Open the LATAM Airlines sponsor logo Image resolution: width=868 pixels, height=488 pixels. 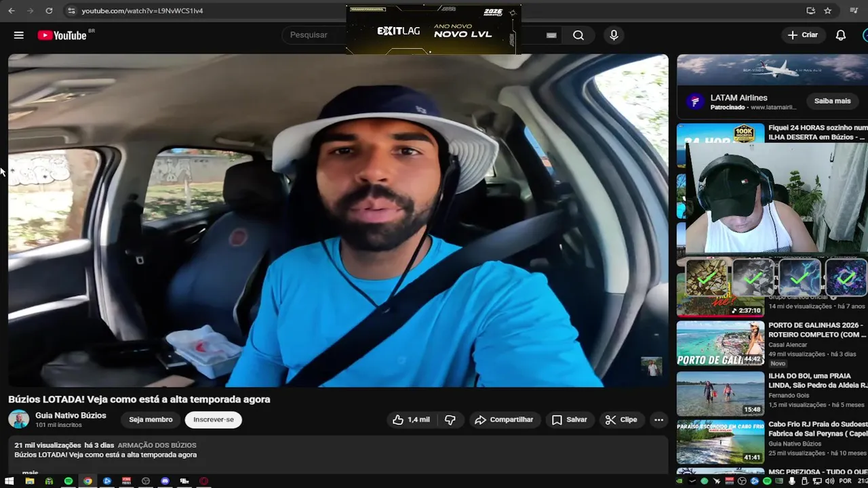[x=694, y=102]
